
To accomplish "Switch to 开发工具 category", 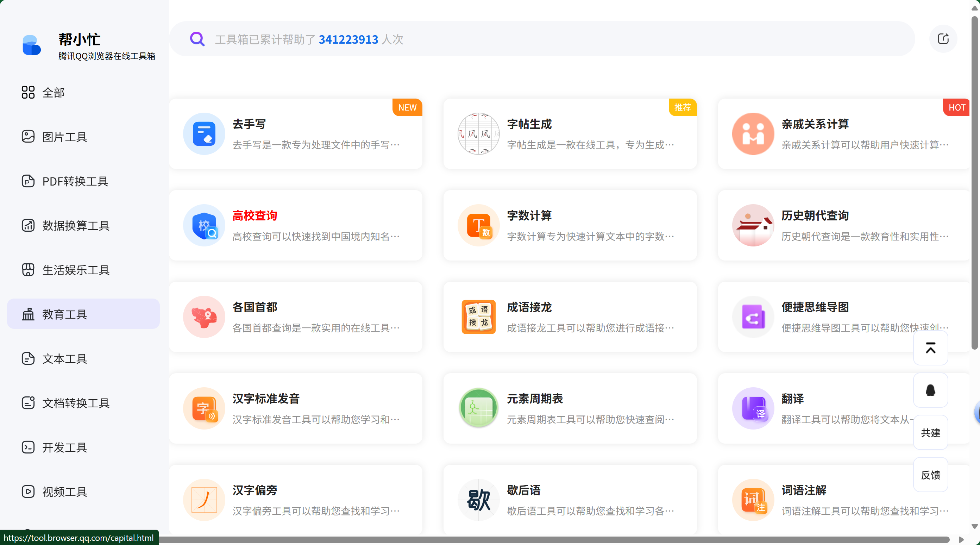I will (x=65, y=447).
